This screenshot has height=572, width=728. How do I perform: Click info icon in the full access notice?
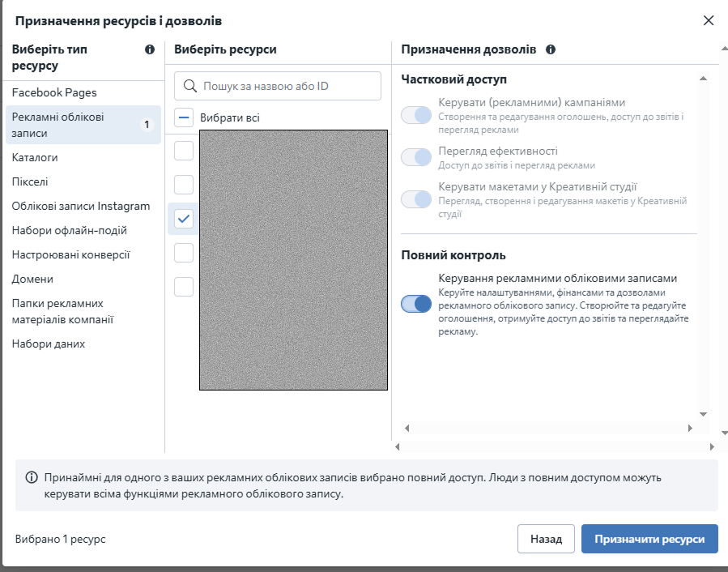(32, 477)
